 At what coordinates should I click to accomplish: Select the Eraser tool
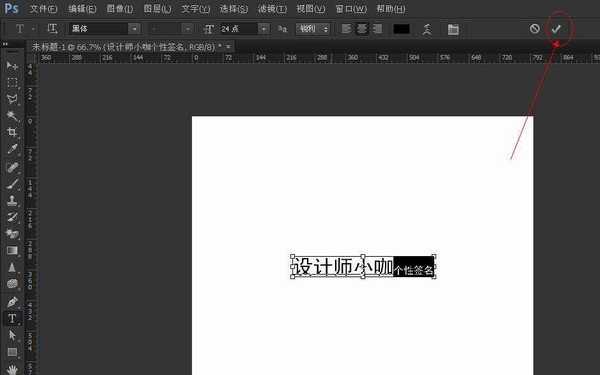(x=12, y=234)
